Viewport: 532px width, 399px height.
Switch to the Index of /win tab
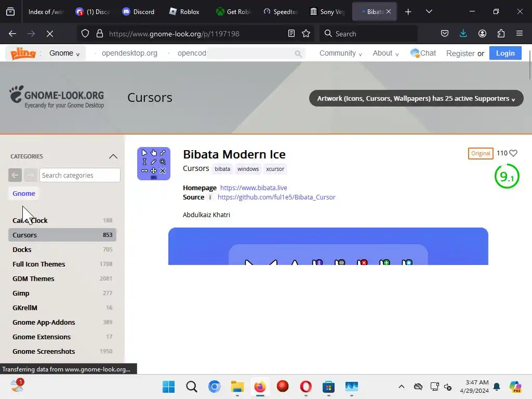click(45, 12)
